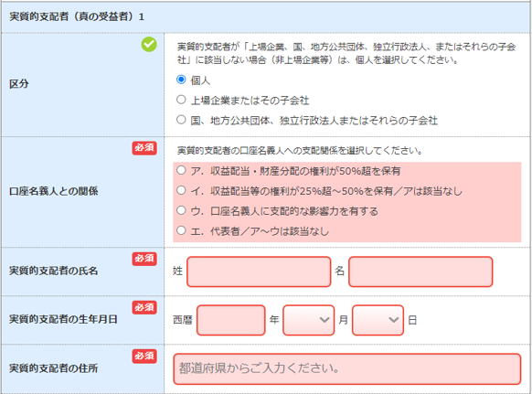This screenshot has height=394, width=532.
Task: Click the 名 (given name) input field
Action: (x=420, y=272)
